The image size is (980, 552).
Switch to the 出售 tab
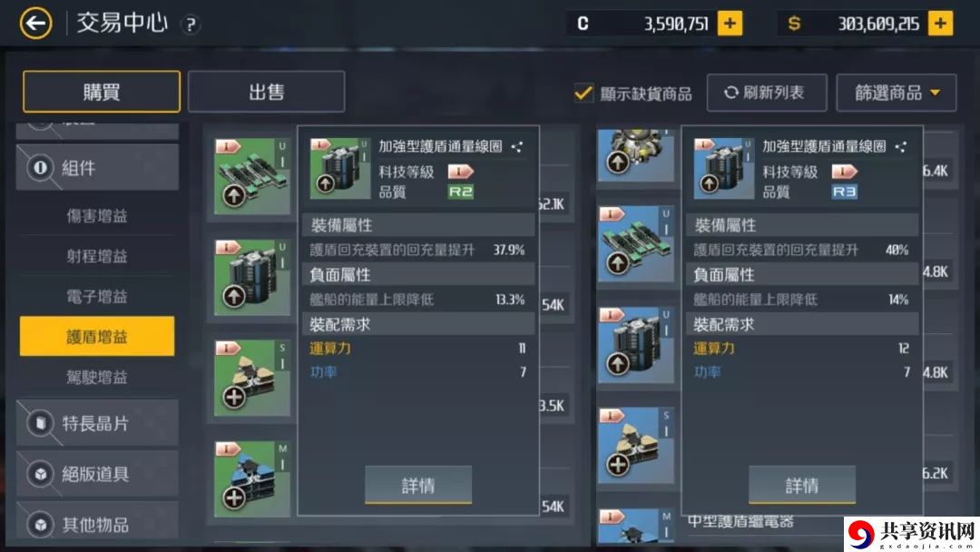pyautogui.click(x=266, y=92)
